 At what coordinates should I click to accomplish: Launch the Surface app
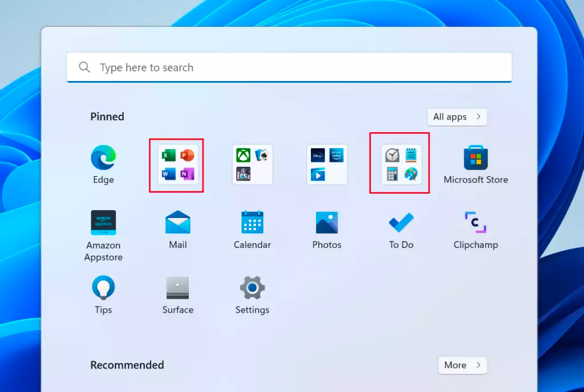[x=178, y=295]
